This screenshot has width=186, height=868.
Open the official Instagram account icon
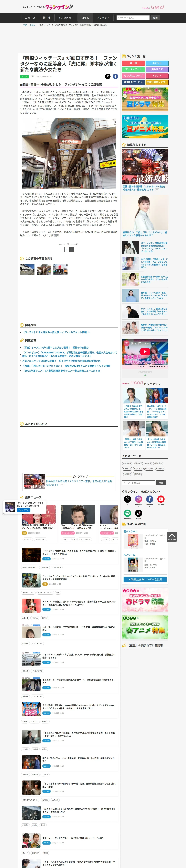tap(139, 499)
